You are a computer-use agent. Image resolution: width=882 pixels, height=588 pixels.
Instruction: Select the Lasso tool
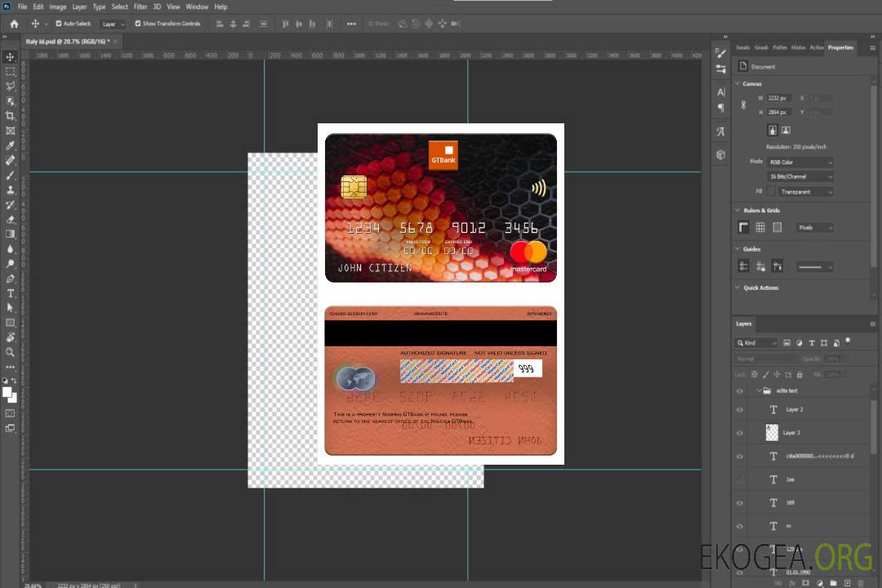click(10, 86)
